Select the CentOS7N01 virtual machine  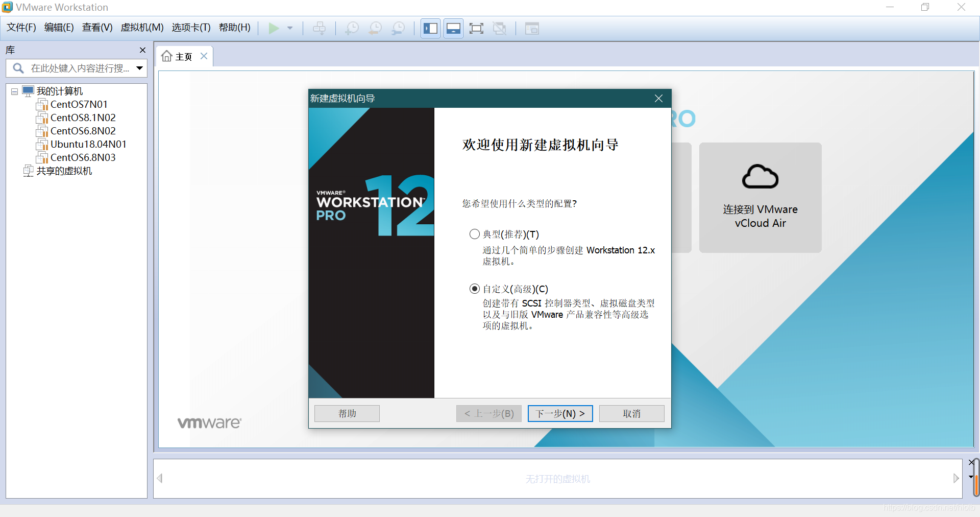pyautogui.click(x=79, y=105)
